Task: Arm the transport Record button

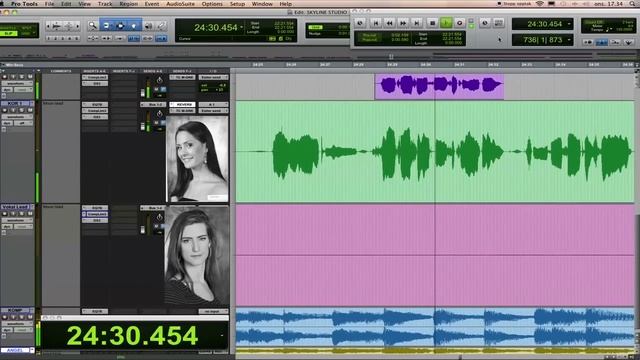Action: click(x=460, y=23)
